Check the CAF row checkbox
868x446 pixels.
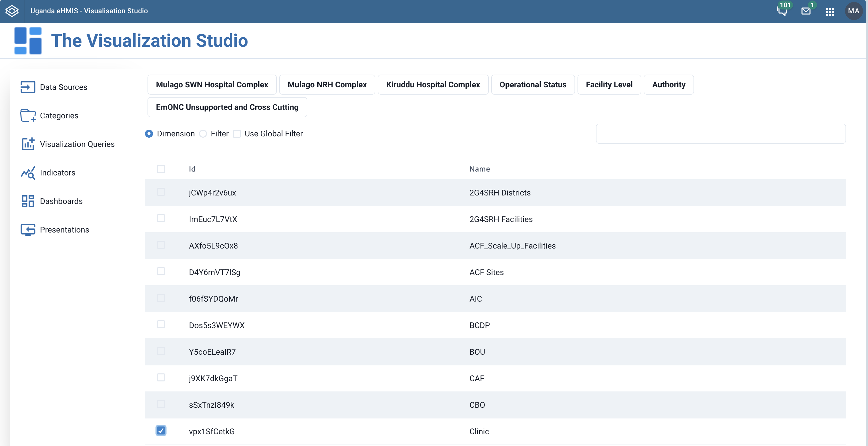pos(161,377)
